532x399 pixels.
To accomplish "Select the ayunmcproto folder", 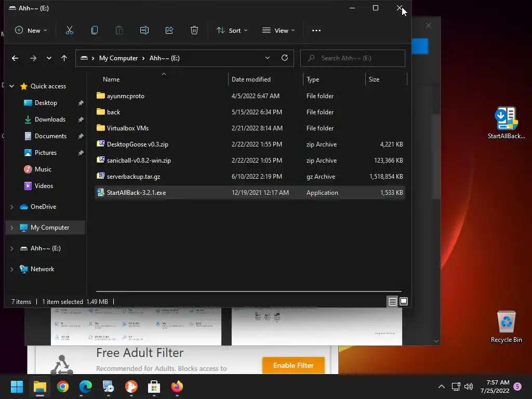I will 250,96.
